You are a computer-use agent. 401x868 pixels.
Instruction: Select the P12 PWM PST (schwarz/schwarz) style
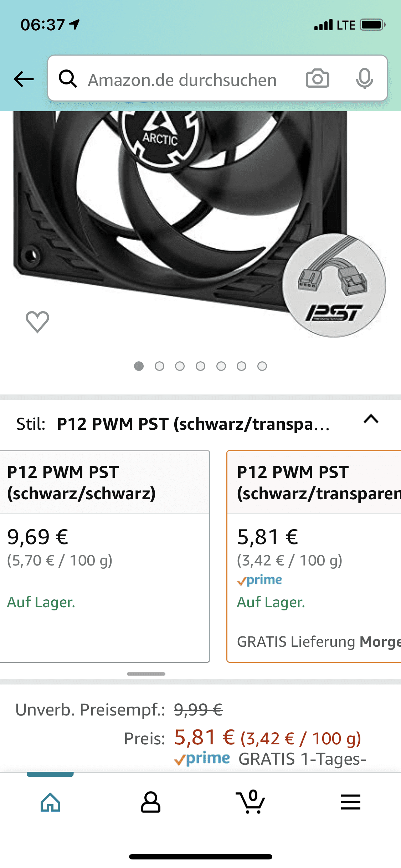[x=105, y=556]
